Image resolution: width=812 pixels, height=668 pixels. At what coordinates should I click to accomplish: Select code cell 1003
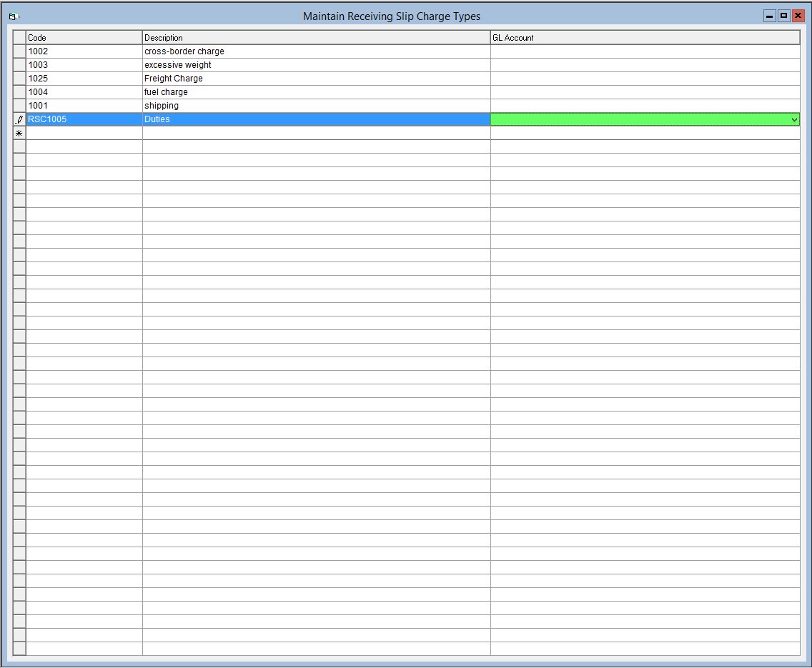pyautogui.click(x=84, y=65)
